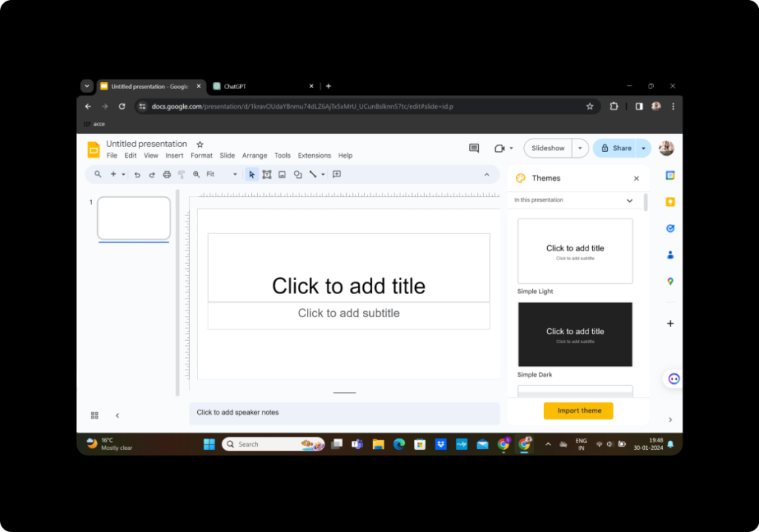Open the Fit zoom dropdown
759x532 pixels.
pos(222,174)
